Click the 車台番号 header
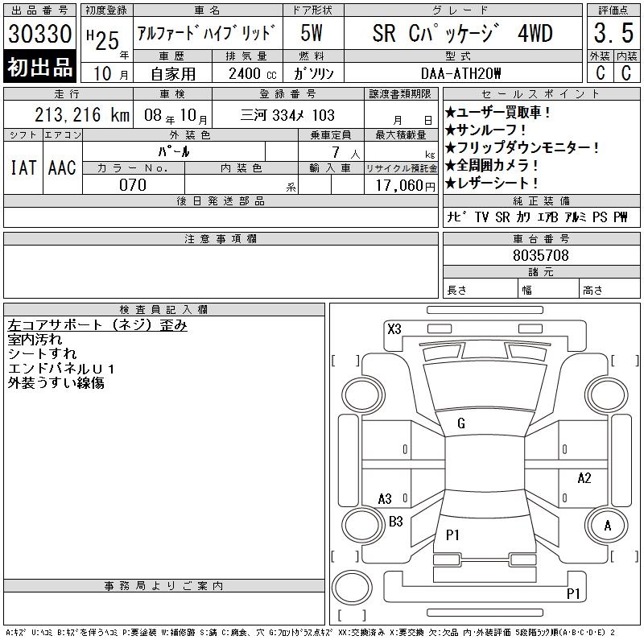644x644 pixels. point(541,238)
